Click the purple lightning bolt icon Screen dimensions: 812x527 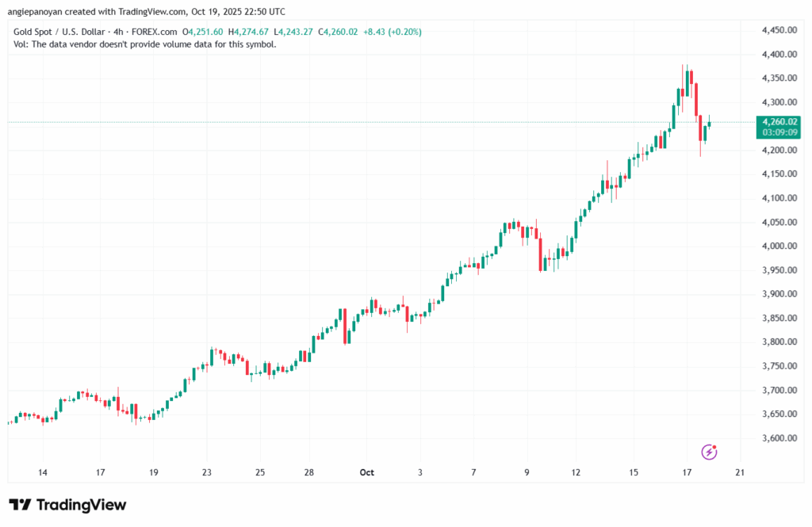710,452
